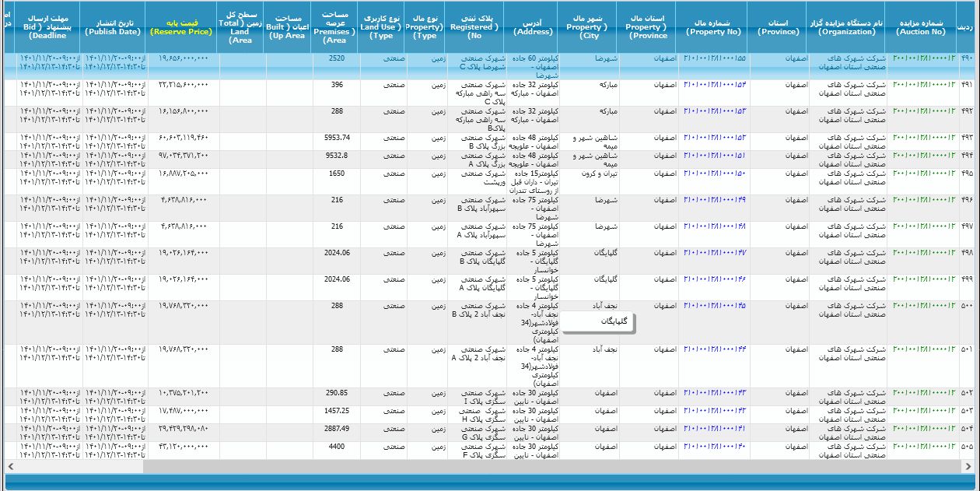Image resolution: width=980 pixels, height=491 pixels.
Task: Click the horizontal scrollbar right arrow
Action: pyautogui.click(x=972, y=466)
